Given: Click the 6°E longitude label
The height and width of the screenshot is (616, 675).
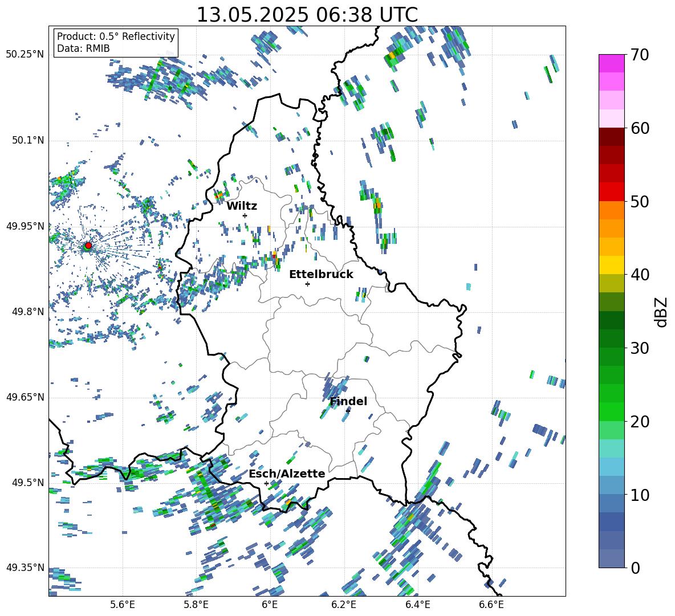Looking at the screenshot, I should click(x=270, y=605).
